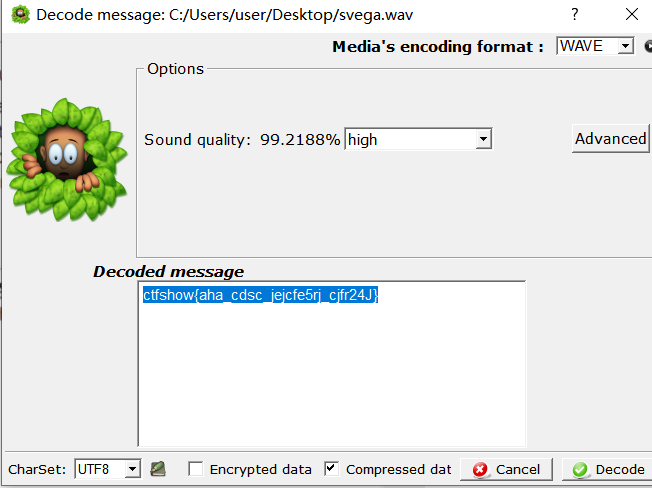The width and height of the screenshot is (652, 488).
Task: Click the Cancel button label
Action: (518, 470)
